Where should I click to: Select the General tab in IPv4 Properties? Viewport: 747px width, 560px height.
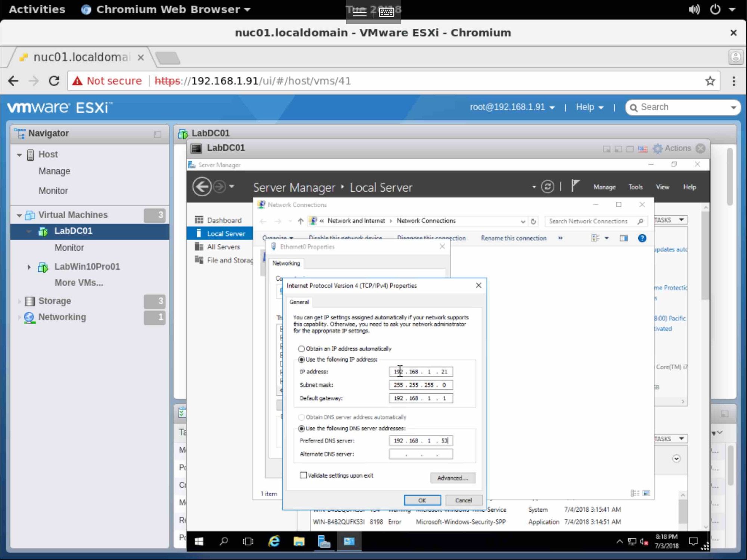299,302
